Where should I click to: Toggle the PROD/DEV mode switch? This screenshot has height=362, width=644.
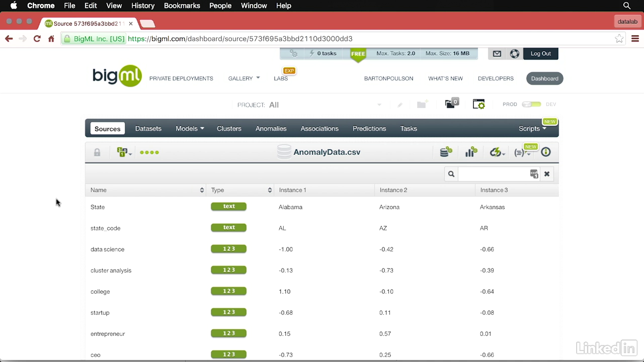(x=531, y=105)
